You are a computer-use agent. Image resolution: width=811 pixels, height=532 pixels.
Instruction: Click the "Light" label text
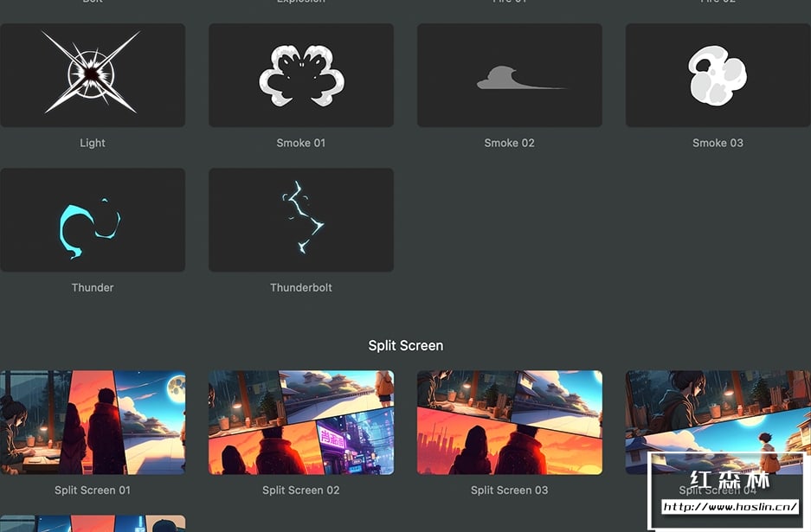pyautogui.click(x=93, y=144)
